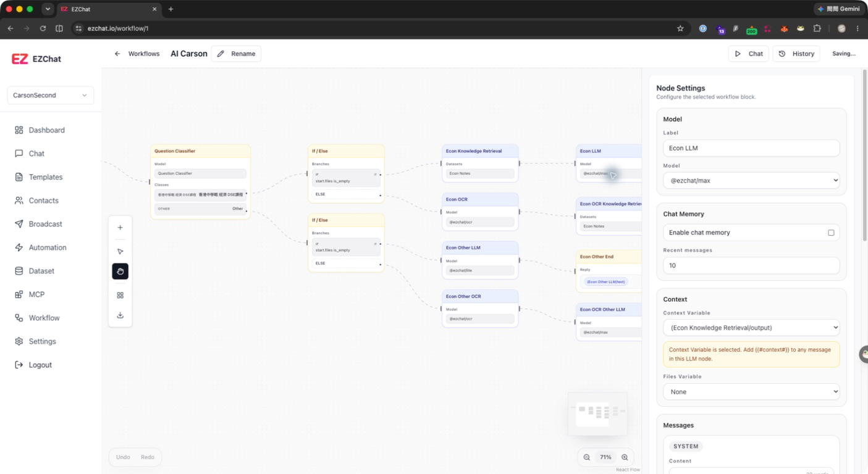The image size is (868, 474).
Task: Click the Recent messages input field
Action: coord(751,265)
